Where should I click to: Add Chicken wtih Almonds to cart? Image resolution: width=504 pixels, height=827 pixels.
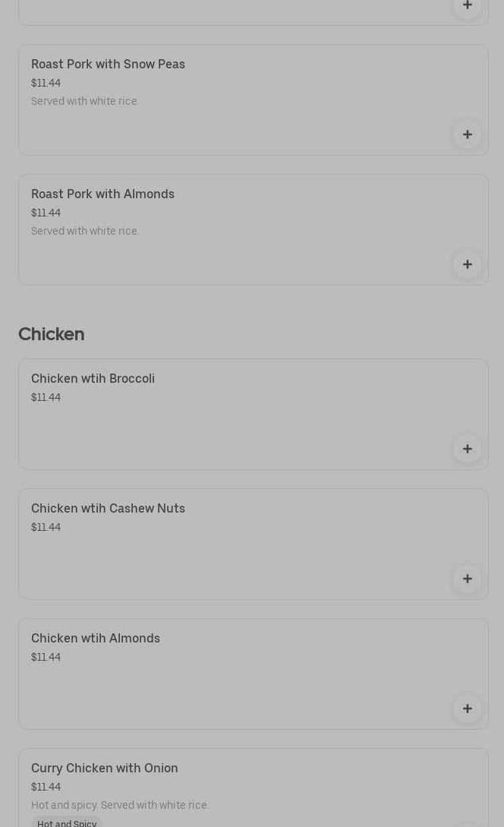click(467, 709)
